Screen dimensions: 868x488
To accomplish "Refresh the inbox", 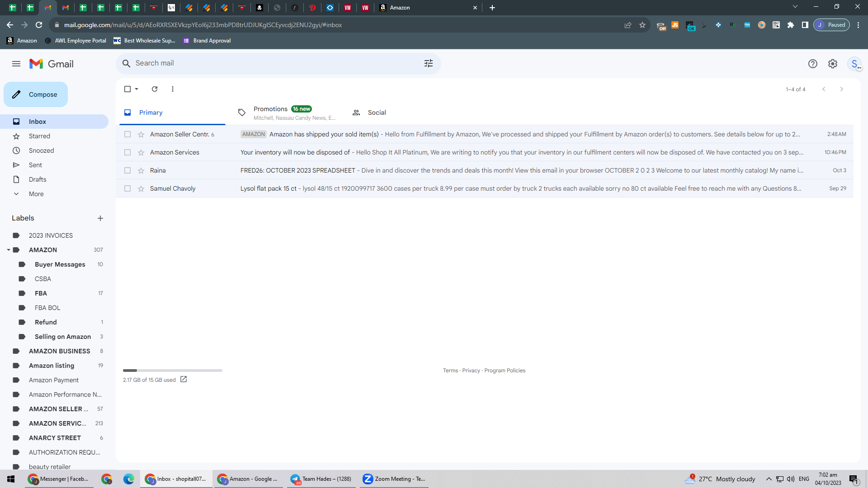I will tap(155, 89).
